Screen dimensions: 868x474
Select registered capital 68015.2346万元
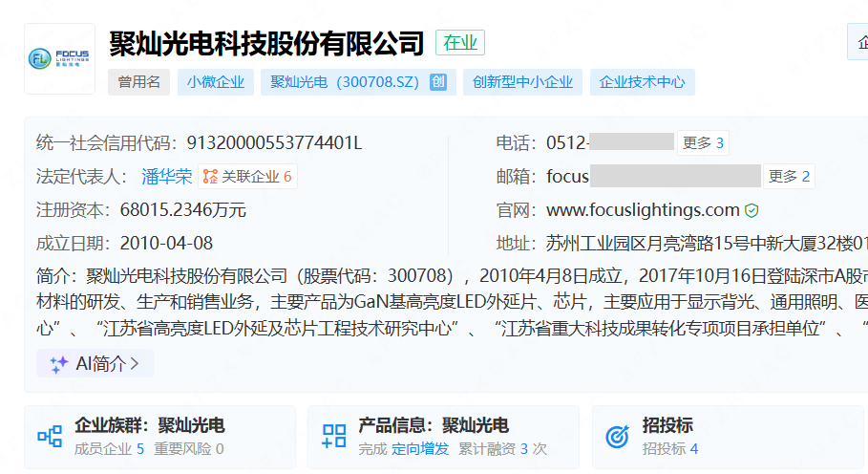[182, 210]
